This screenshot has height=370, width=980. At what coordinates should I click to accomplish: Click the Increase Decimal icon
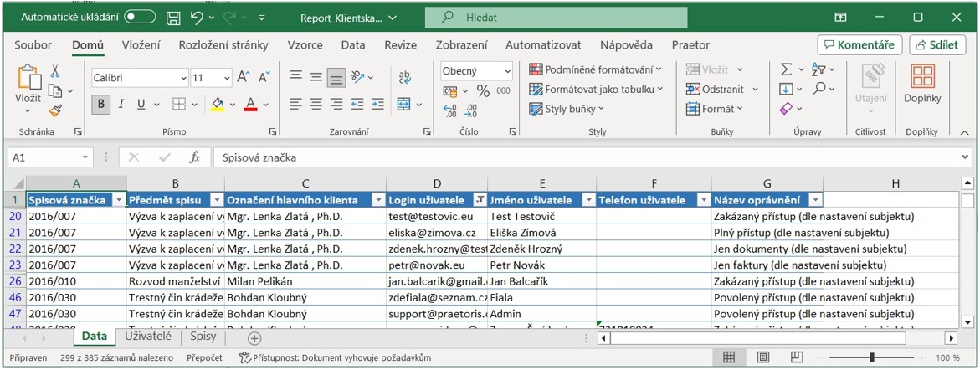coord(450,111)
